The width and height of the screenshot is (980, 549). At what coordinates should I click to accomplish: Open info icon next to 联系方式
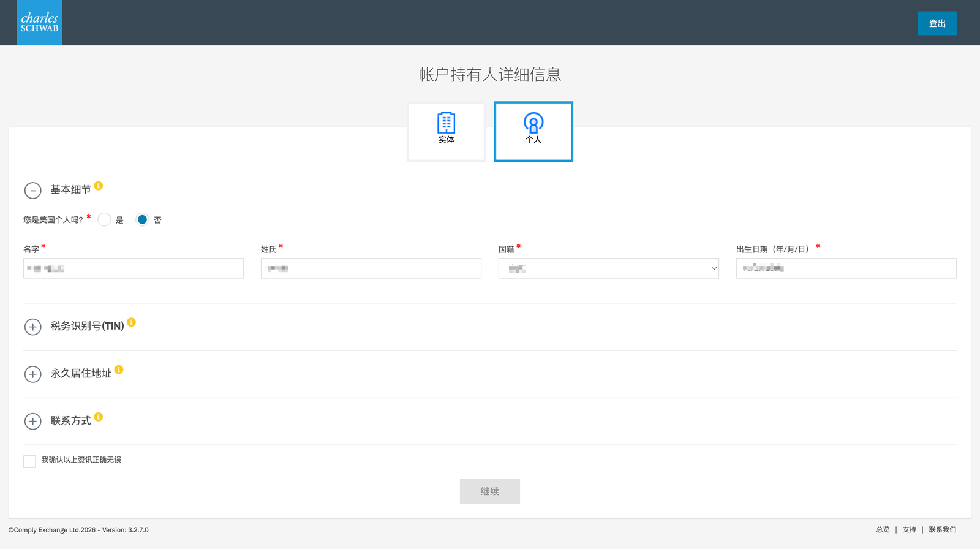pos(99,417)
